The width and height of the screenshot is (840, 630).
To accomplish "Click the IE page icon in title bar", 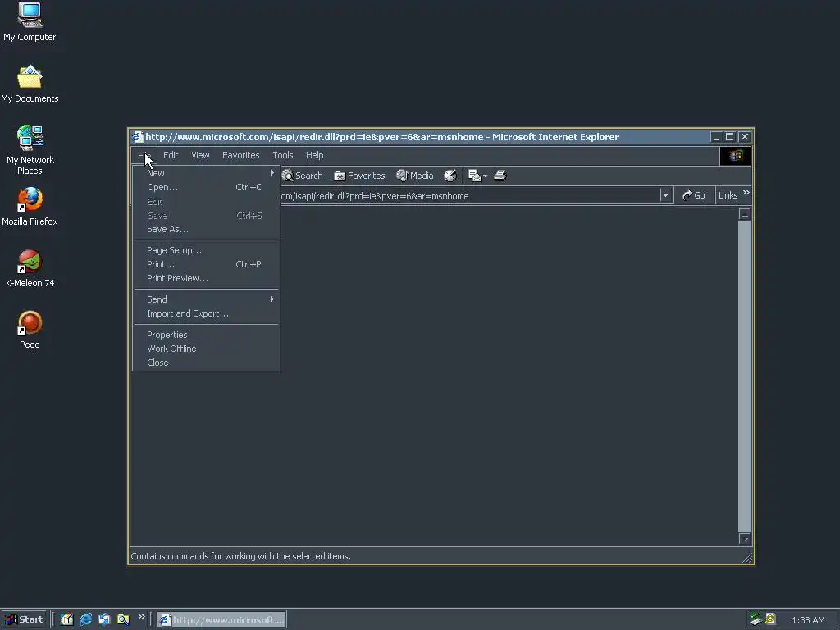I will pyautogui.click(x=138, y=137).
